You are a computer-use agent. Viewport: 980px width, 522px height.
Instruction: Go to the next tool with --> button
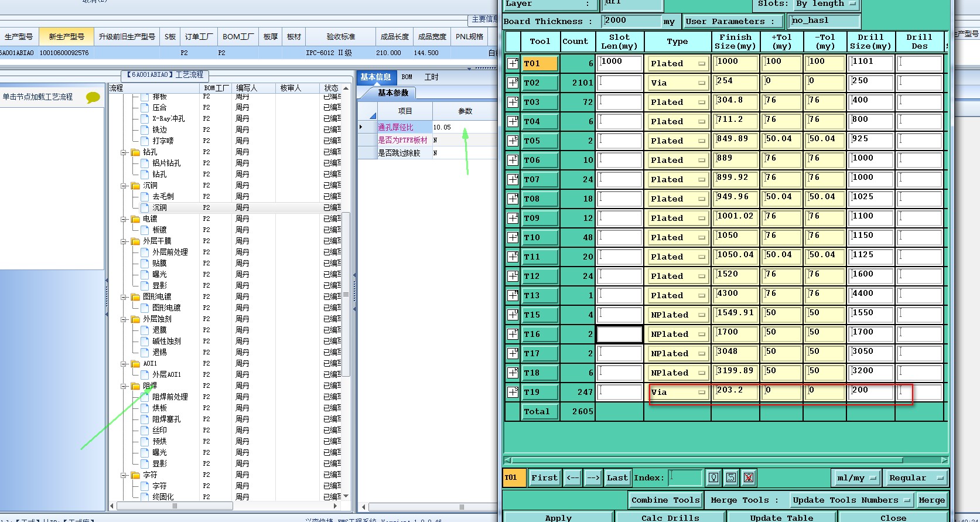point(593,478)
